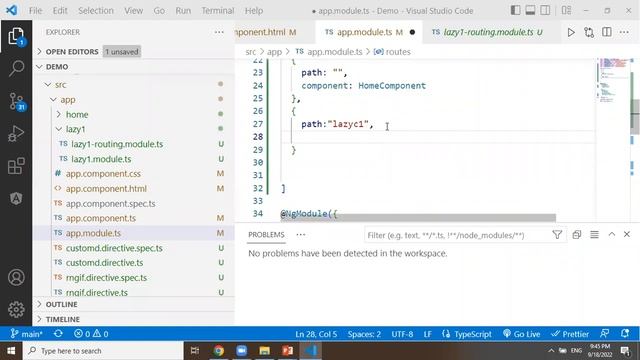
Task: Open the Run and Debug view
Action: click(x=16, y=133)
